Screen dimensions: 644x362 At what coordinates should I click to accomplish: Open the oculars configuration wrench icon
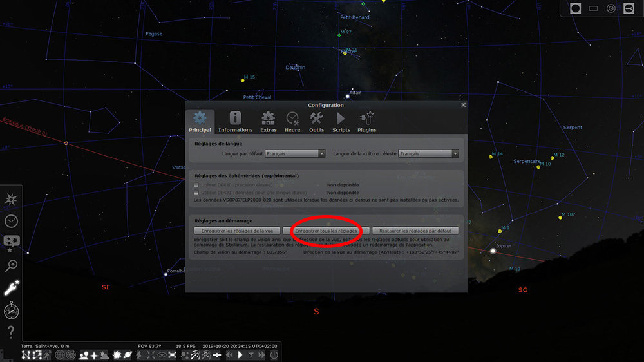pyautogui.click(x=629, y=8)
